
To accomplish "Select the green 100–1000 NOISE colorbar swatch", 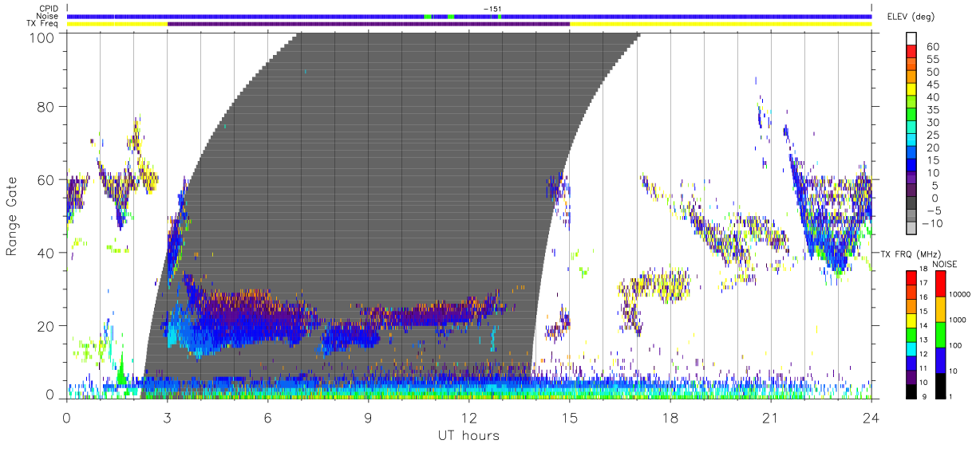I will 941,334.
